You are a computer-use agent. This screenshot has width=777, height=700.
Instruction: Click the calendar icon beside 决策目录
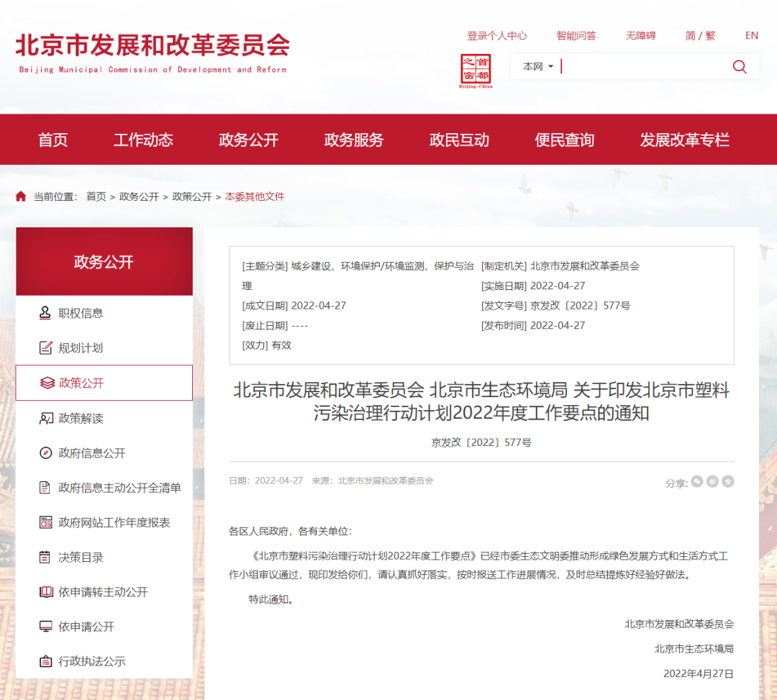point(46,557)
